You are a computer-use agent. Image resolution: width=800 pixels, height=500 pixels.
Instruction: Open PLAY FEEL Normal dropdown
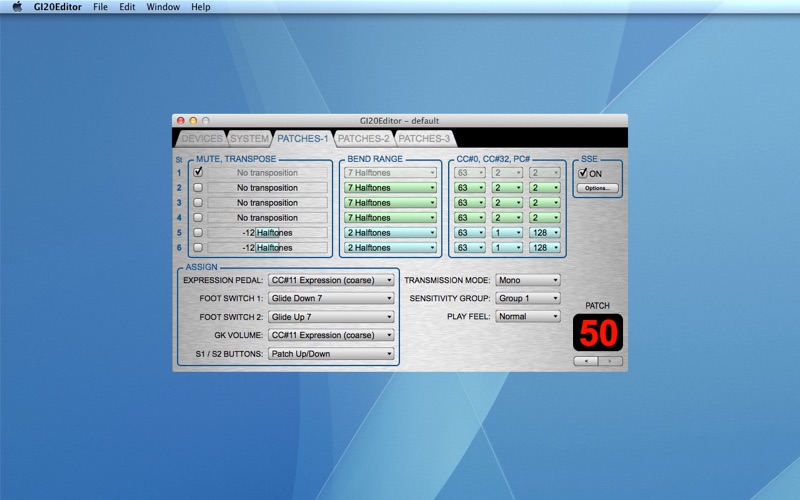coord(528,316)
